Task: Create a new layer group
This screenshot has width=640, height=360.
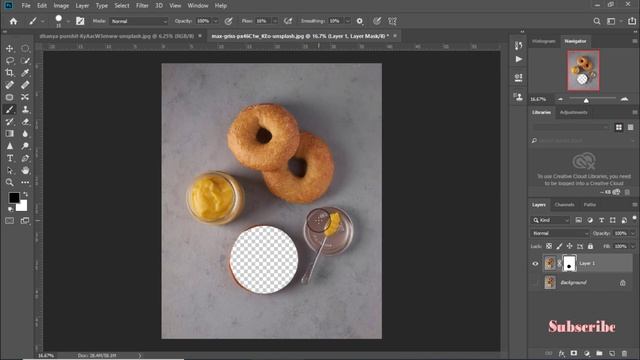Action: [x=599, y=353]
